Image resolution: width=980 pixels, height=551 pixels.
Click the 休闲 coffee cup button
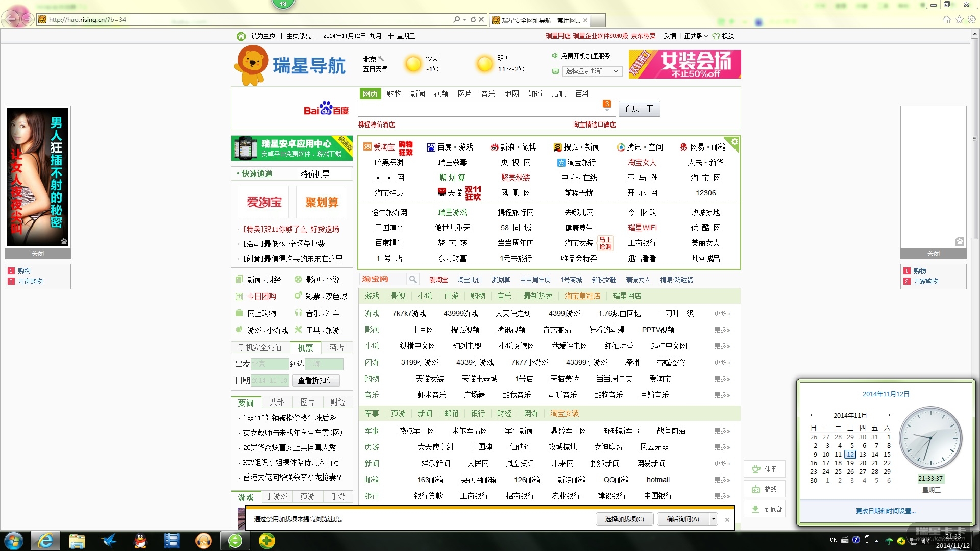[x=764, y=469]
